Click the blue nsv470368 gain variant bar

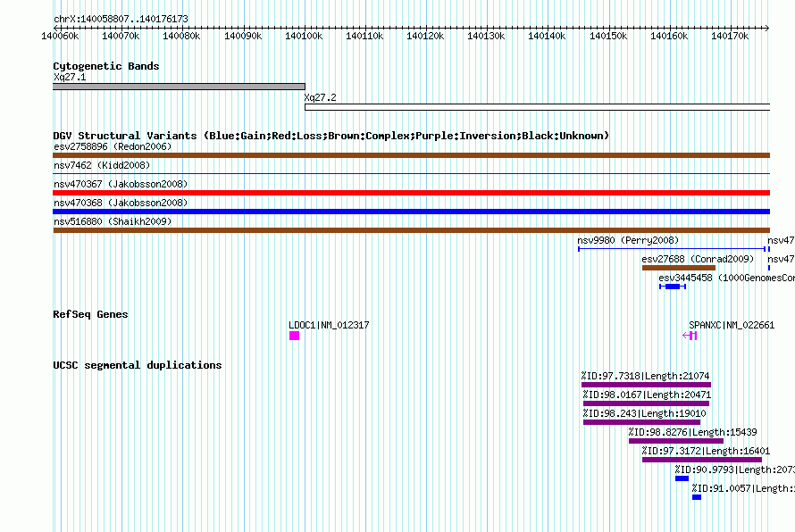[411, 212]
